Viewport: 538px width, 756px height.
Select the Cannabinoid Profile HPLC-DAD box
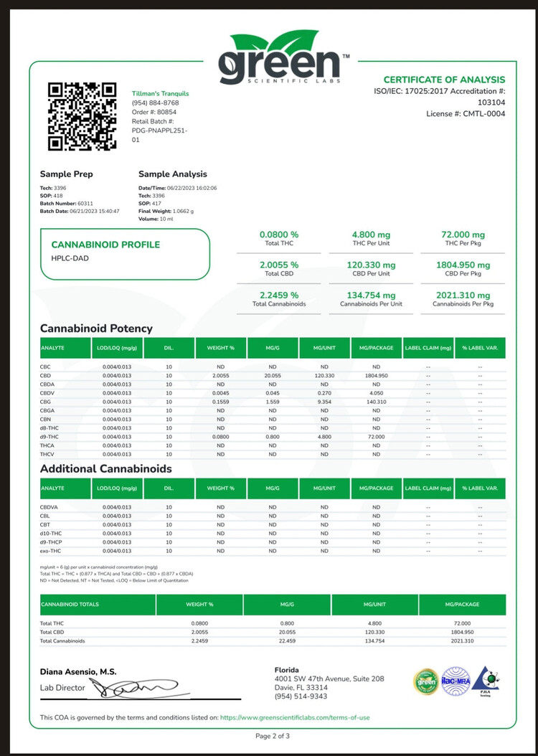125,255
